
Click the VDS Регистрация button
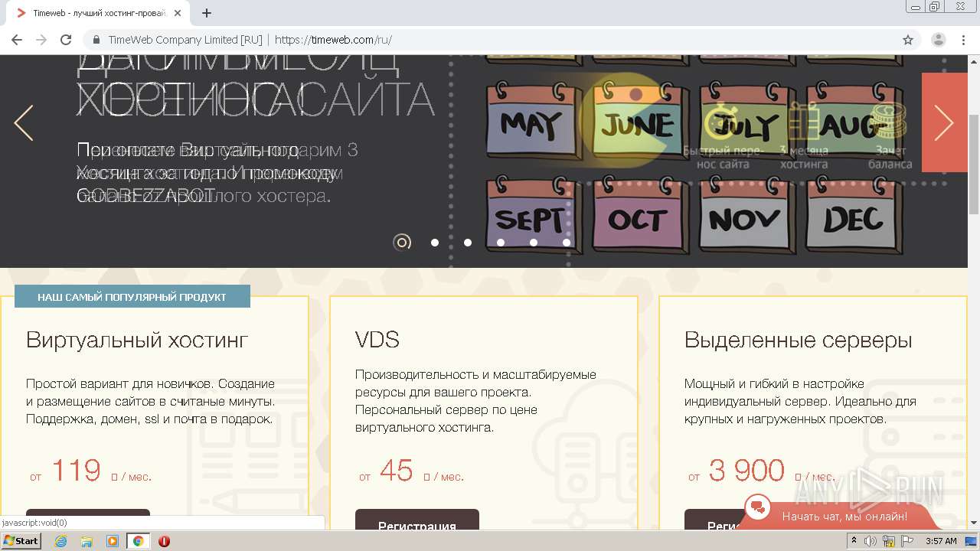pos(417,520)
